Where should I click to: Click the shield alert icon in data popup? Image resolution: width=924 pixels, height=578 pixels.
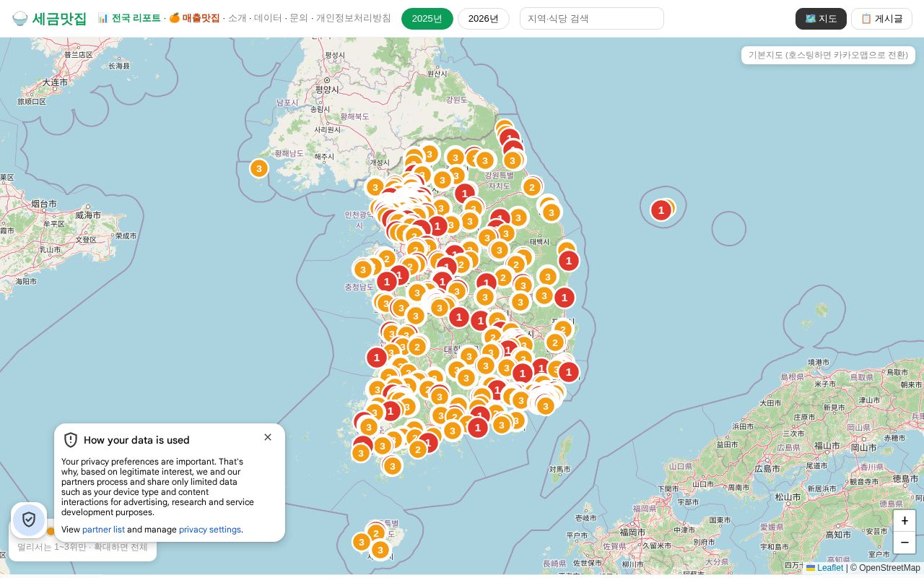[x=71, y=440]
